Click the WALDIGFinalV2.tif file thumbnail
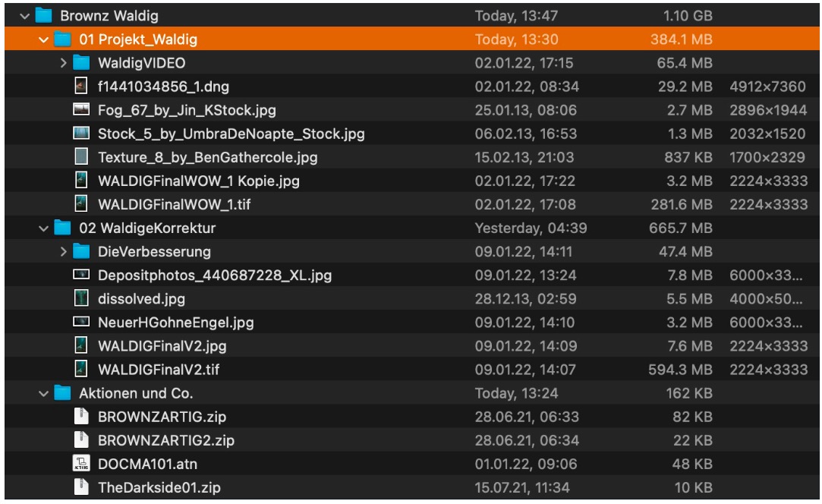Screen dimensions: 822x504 pyautogui.click(x=81, y=370)
